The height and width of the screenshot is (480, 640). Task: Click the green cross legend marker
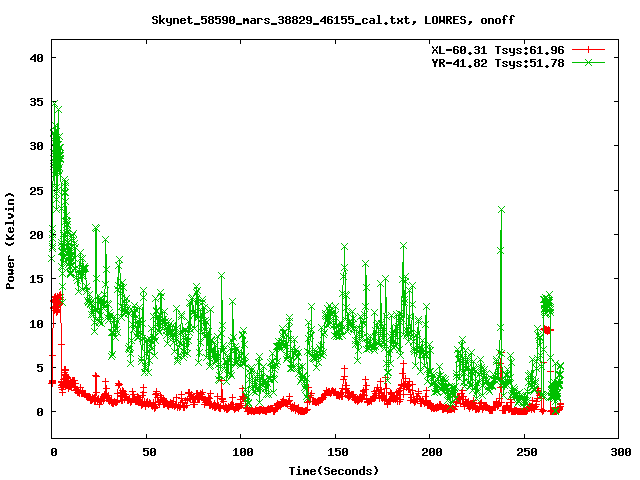tap(588, 63)
